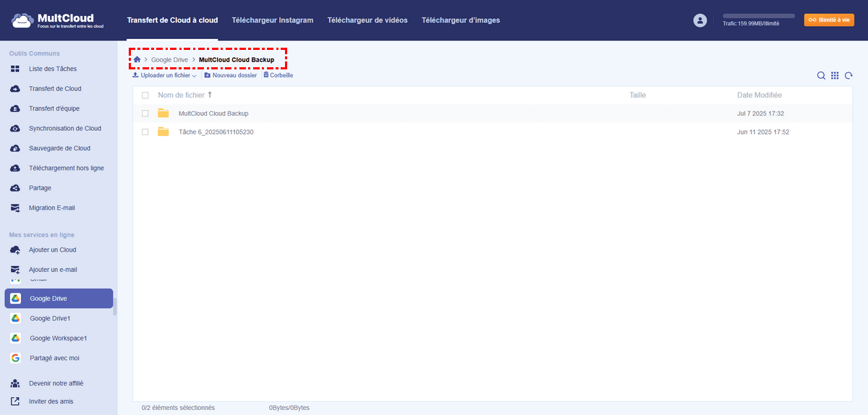Click Devenir notre affilié icon
The height and width of the screenshot is (415, 868).
15,383
